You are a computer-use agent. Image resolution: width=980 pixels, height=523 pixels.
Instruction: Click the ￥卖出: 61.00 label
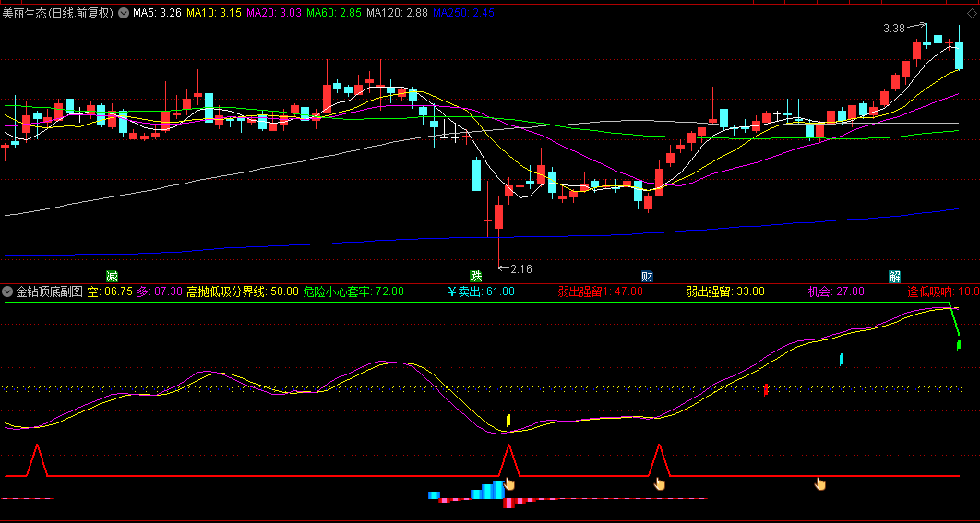(x=481, y=291)
